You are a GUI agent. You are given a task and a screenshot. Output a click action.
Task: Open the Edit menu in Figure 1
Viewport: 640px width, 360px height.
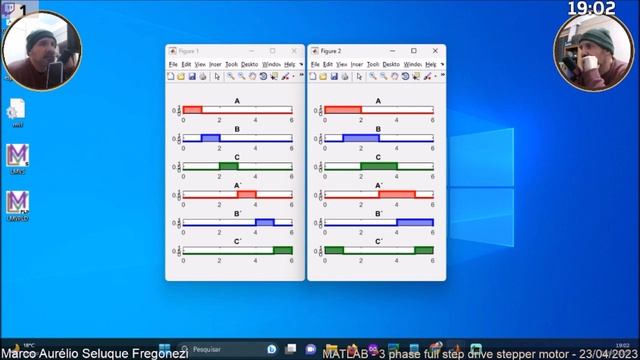click(186, 64)
